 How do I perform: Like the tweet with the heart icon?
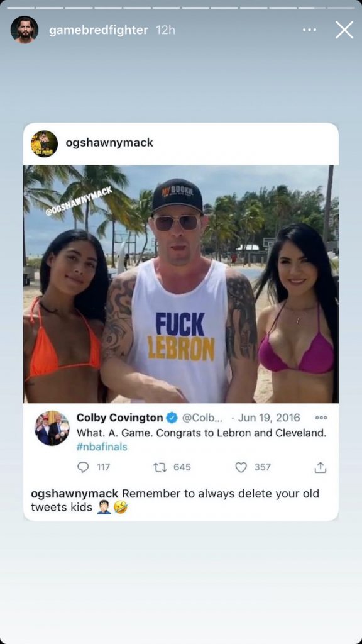pos(241,467)
